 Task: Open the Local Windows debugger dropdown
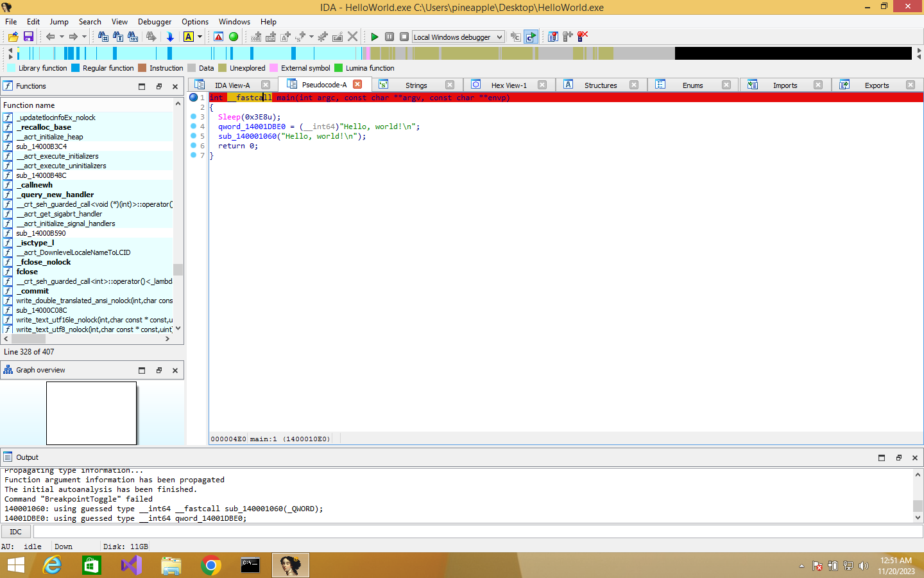click(x=458, y=37)
